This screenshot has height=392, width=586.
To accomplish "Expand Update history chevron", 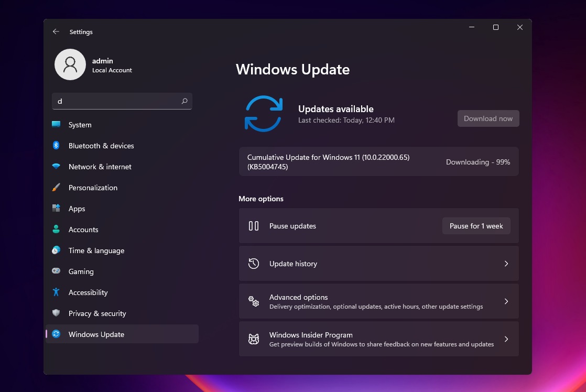I will click(506, 264).
